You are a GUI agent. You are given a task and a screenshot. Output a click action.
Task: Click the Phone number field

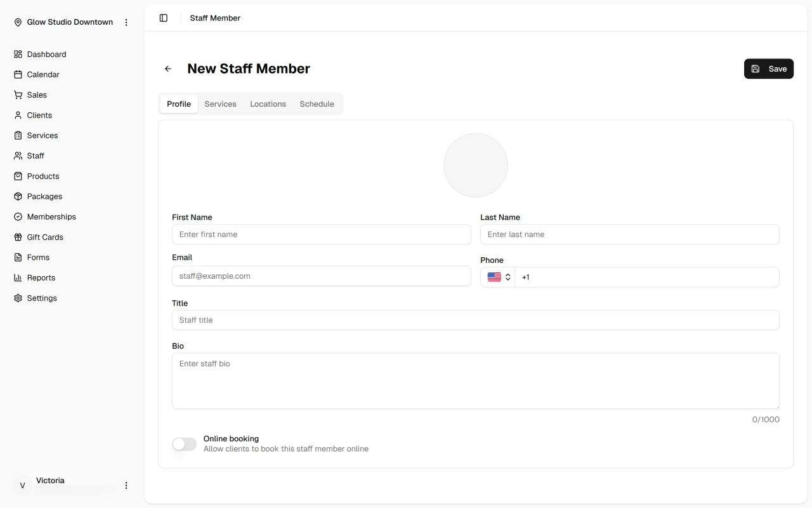pos(647,277)
